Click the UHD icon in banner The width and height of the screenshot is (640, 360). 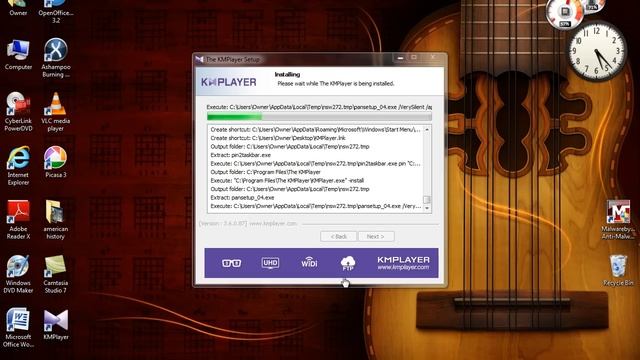coord(270,263)
